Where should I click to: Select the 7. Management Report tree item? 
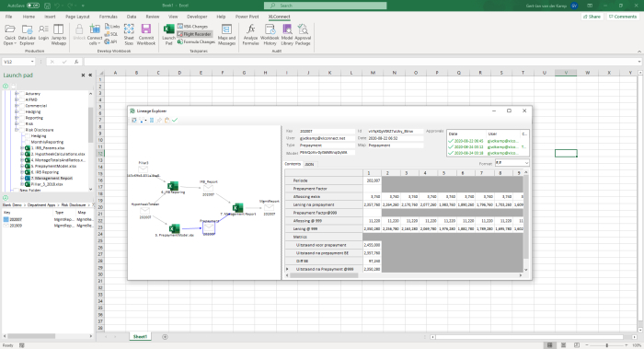pyautogui.click(x=52, y=178)
